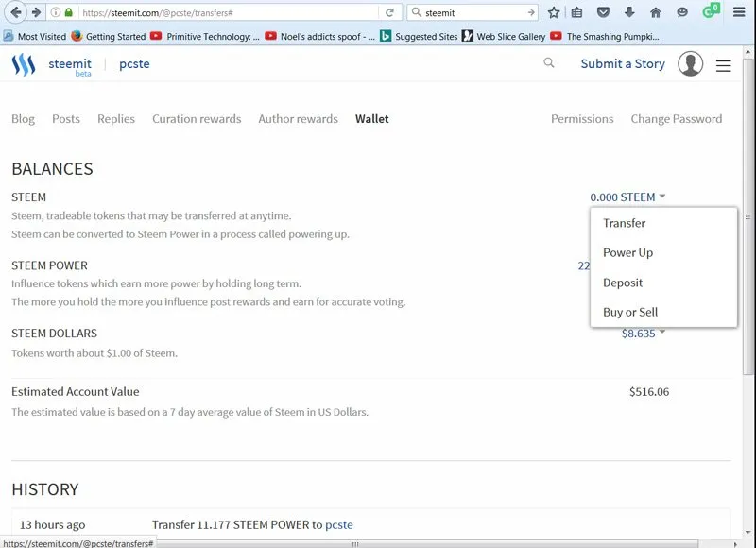
Task: Open pcste link in history transfer row
Action: pos(339,525)
